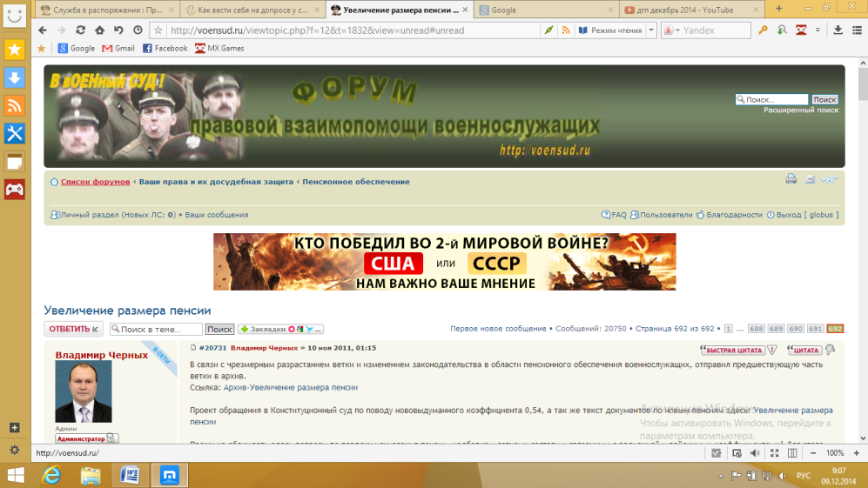Click the home button in the toolbar
Image resolution: width=868 pixels, height=488 pixels.
pos(99,30)
